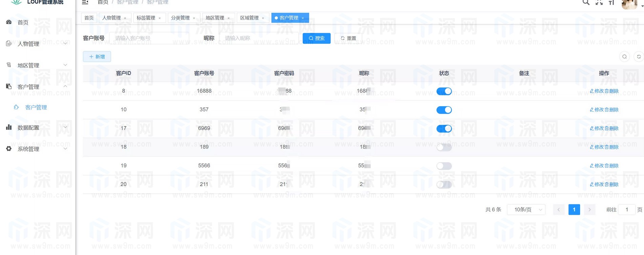The width and height of the screenshot is (644, 255).
Task: Click 修改 link for customer ID 17
Action: (x=597, y=129)
